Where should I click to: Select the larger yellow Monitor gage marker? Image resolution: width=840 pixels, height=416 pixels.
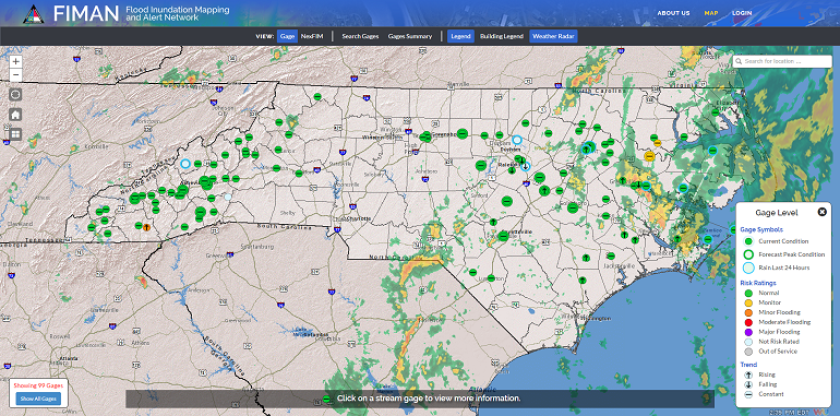click(650, 156)
